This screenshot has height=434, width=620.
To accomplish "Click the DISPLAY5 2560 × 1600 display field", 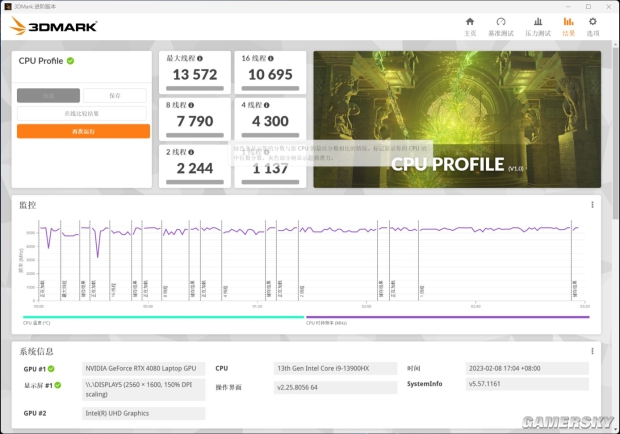I will click(144, 389).
